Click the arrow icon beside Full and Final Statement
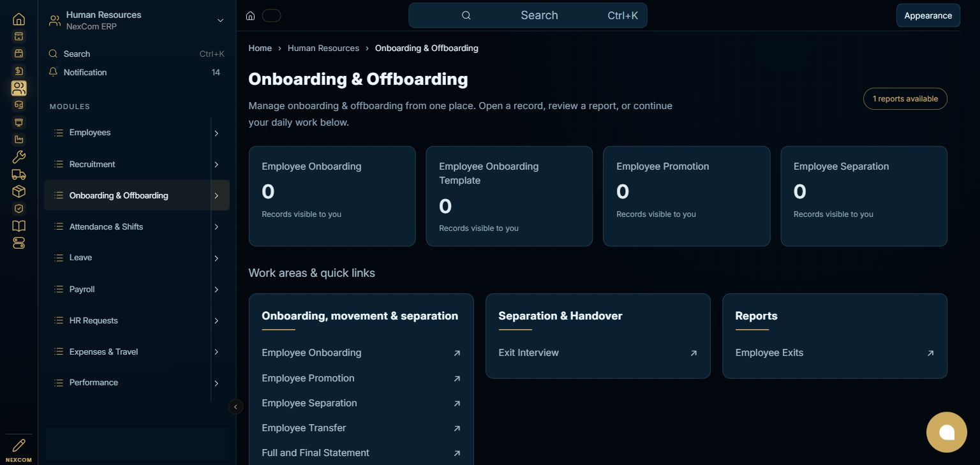 click(457, 453)
